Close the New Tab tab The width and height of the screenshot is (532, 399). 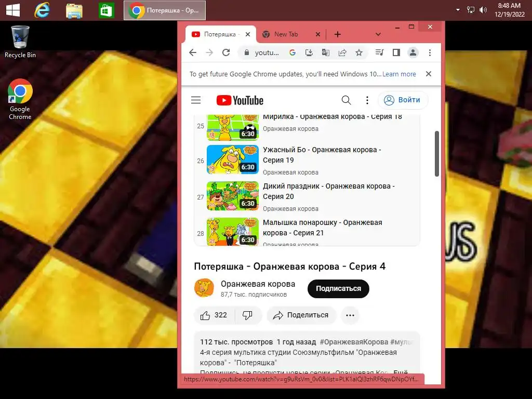tap(318, 34)
